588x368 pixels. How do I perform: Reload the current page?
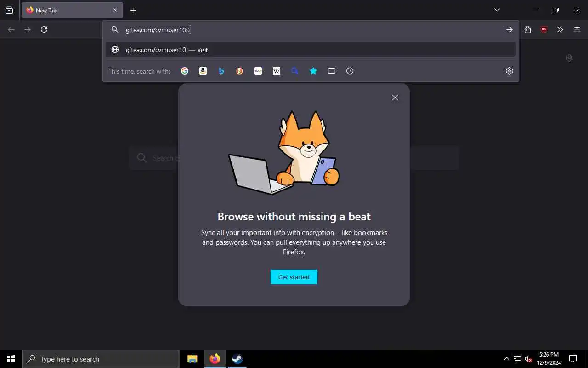pos(44,29)
